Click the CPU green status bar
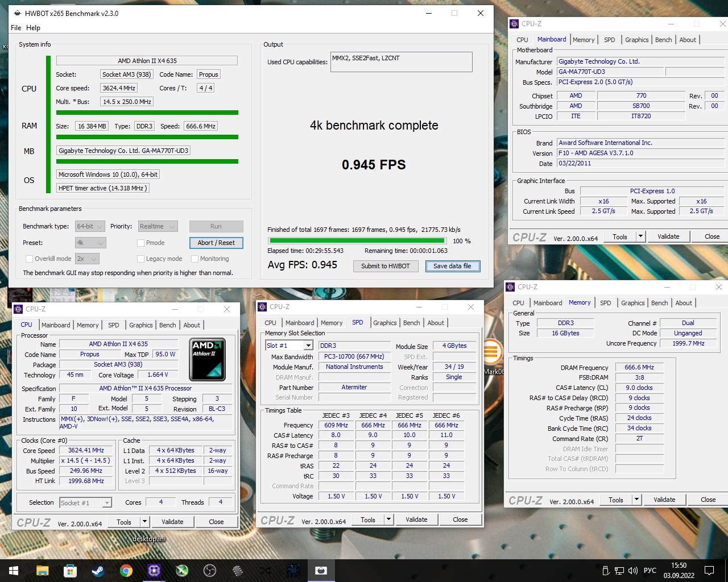The height and width of the screenshot is (582, 728). click(147, 113)
